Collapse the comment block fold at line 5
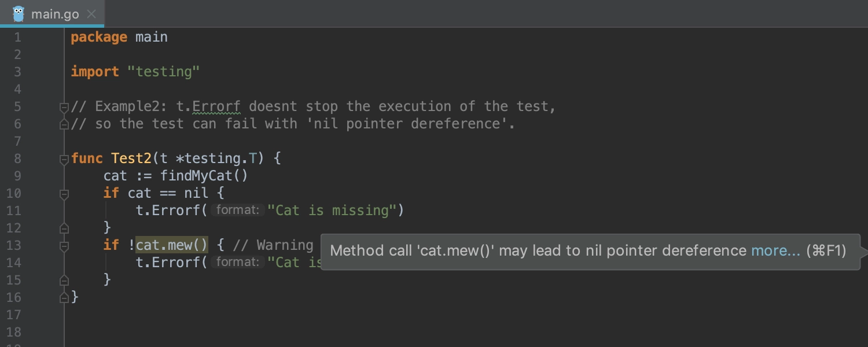868x347 pixels. click(x=64, y=107)
